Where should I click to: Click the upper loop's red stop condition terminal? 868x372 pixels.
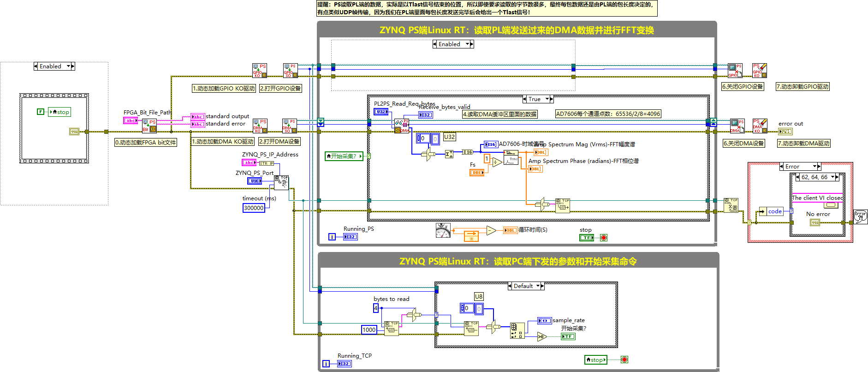pyautogui.click(x=604, y=238)
